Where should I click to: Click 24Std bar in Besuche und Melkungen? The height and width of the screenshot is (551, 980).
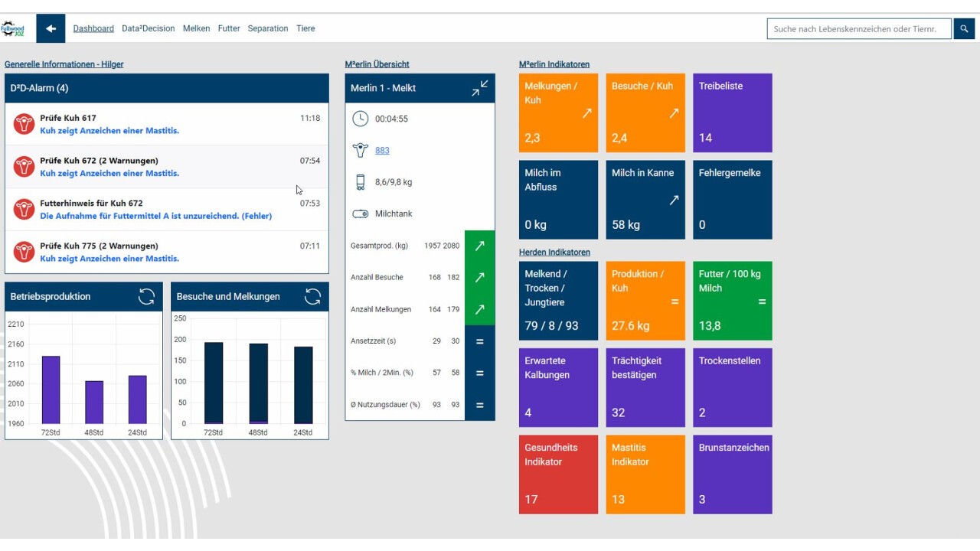303,385
